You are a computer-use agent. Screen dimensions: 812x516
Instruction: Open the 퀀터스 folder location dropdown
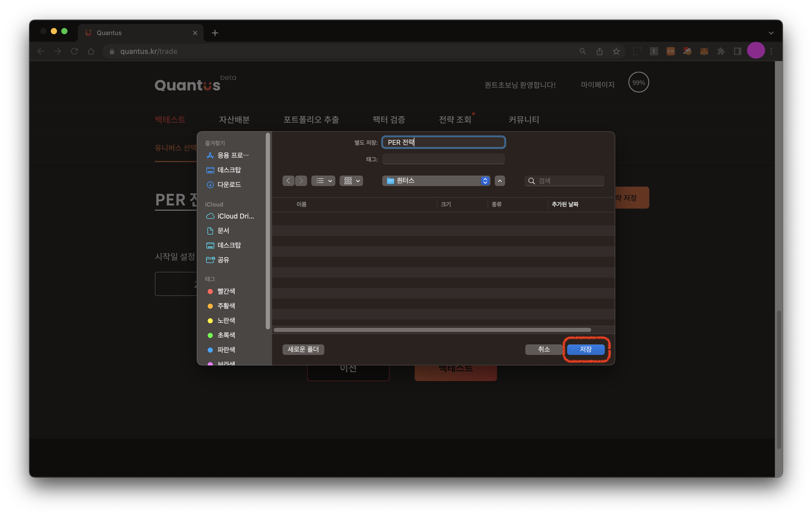[436, 181]
